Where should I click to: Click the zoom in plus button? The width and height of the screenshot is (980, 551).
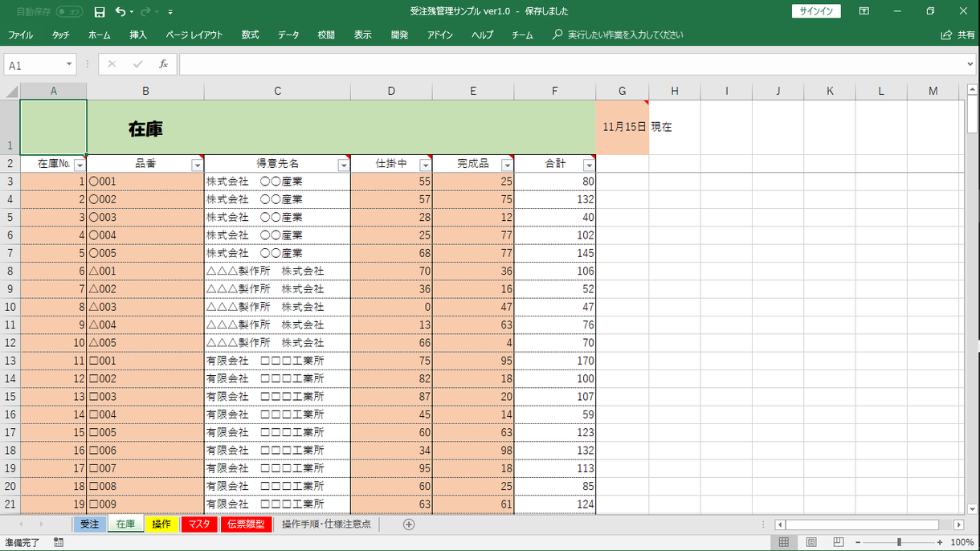941,543
